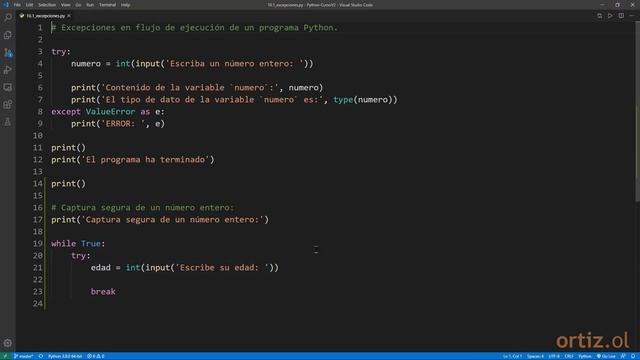640x360 pixels.
Task: Open the View menu
Action: point(65,5)
